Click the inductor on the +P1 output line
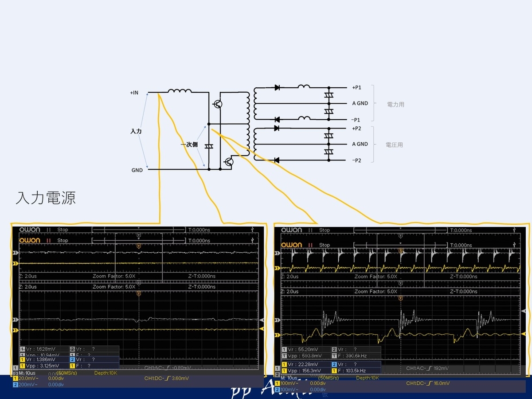 click(x=304, y=86)
